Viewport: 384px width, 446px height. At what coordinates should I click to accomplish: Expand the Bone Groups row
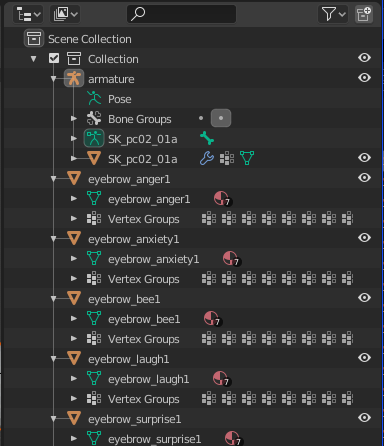tap(74, 118)
